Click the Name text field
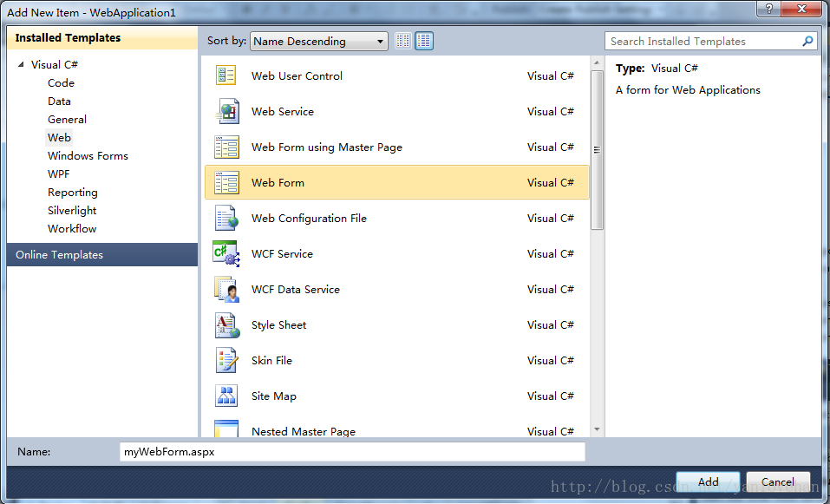Image resolution: width=830 pixels, height=504 pixels. tap(352, 452)
